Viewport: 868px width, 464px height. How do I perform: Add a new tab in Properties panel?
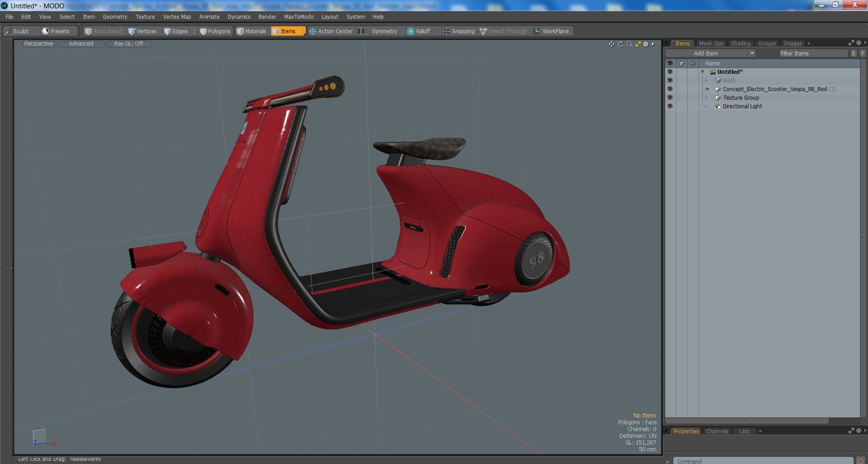tap(760, 431)
